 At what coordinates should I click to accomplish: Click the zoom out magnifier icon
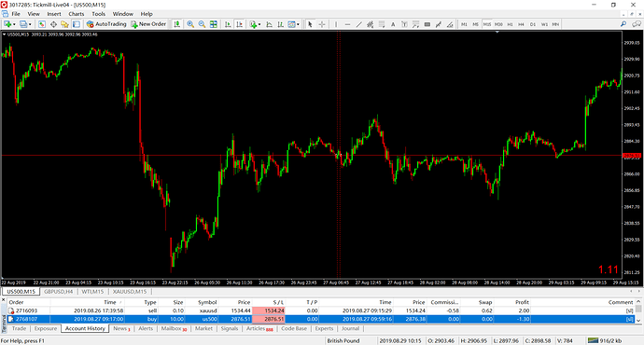203,24
